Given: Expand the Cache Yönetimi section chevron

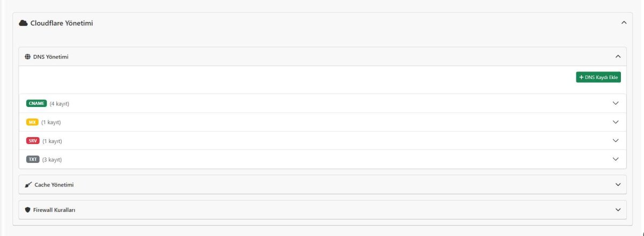Looking at the screenshot, I should tap(618, 184).
